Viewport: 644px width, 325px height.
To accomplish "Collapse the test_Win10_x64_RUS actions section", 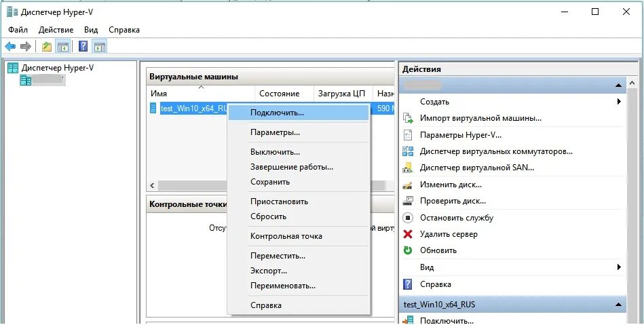I will click(618, 305).
